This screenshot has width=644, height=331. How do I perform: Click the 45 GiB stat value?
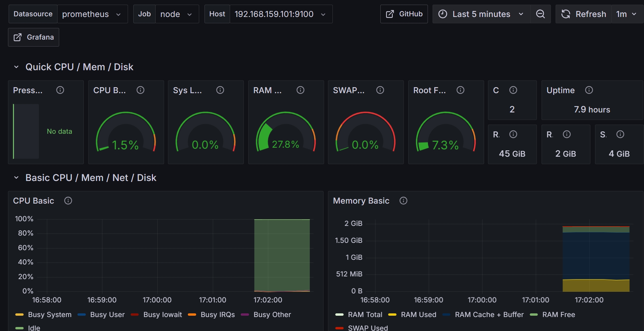(x=512, y=154)
